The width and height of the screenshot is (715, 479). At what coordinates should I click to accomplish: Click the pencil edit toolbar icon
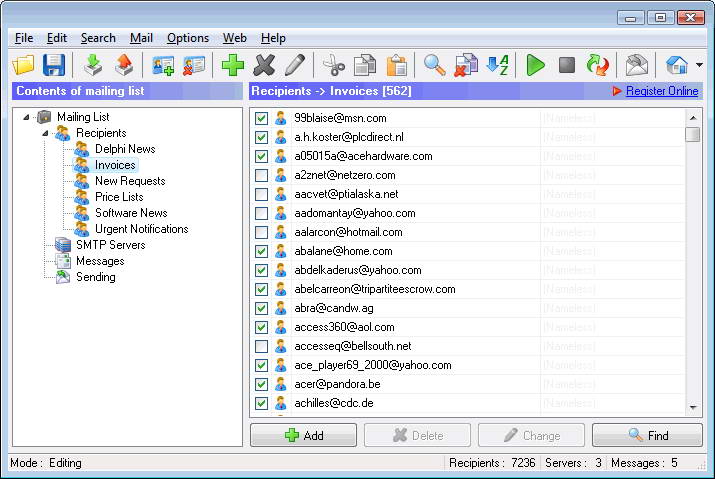tap(295, 65)
